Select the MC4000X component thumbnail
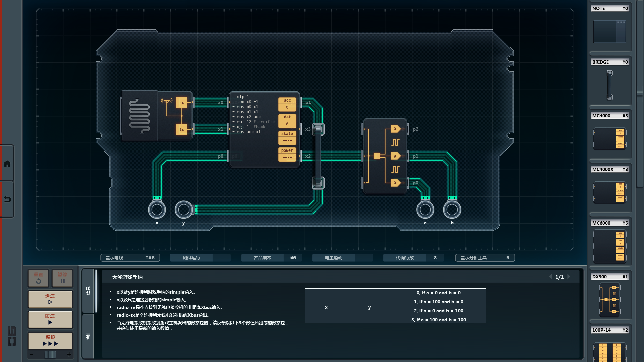Viewport: 644px width, 362px height. pyautogui.click(x=609, y=192)
